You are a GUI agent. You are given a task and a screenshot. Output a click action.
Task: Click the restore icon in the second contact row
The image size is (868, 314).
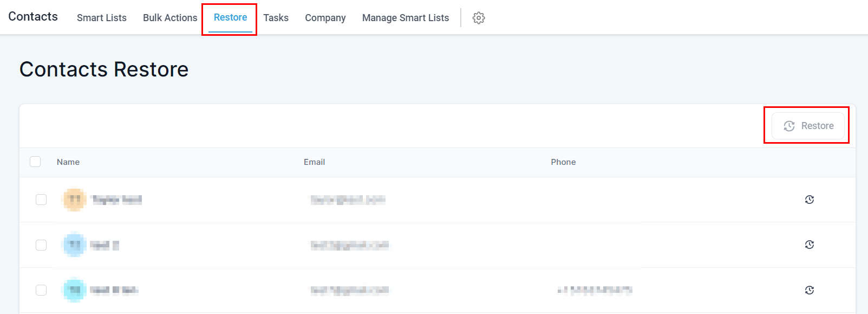(809, 245)
